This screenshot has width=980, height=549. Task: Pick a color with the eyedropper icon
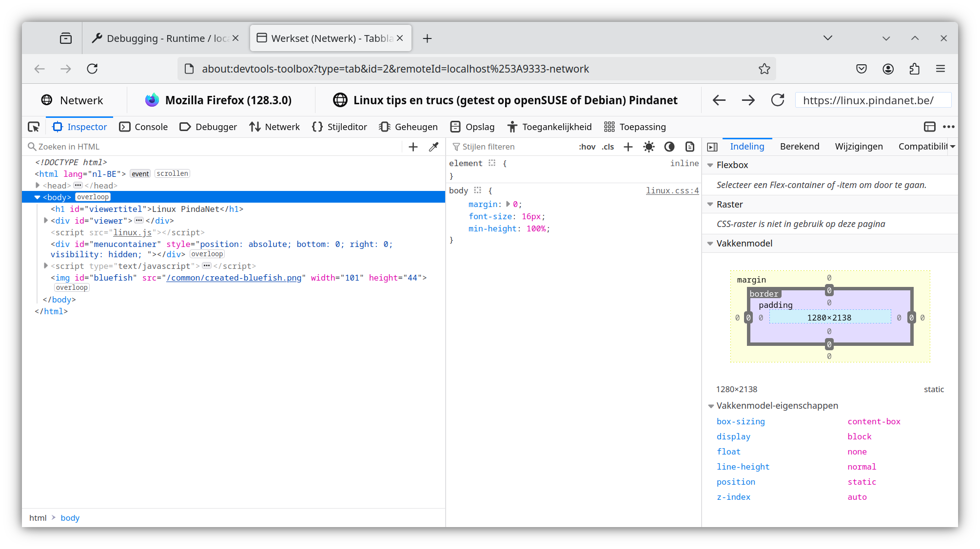[x=433, y=147]
